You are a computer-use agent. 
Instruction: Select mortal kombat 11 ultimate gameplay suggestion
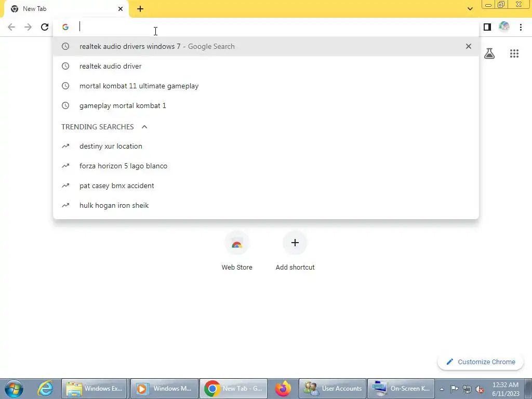coord(266,86)
